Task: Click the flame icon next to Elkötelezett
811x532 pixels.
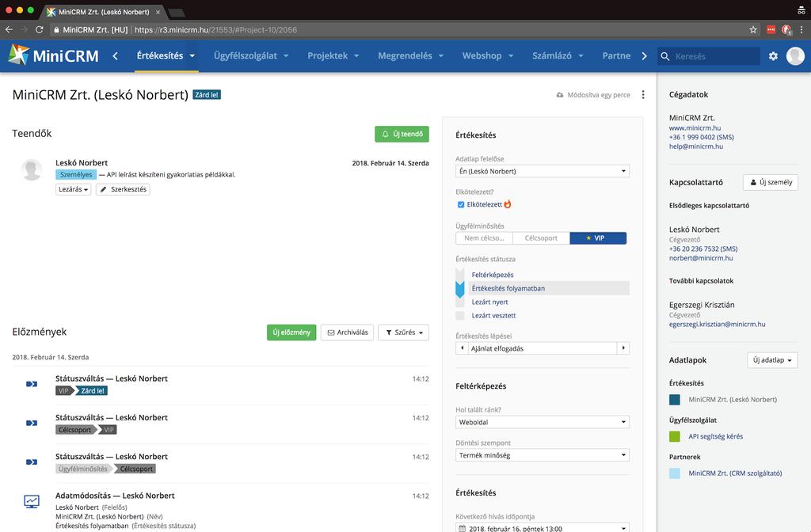Action: 508,204
